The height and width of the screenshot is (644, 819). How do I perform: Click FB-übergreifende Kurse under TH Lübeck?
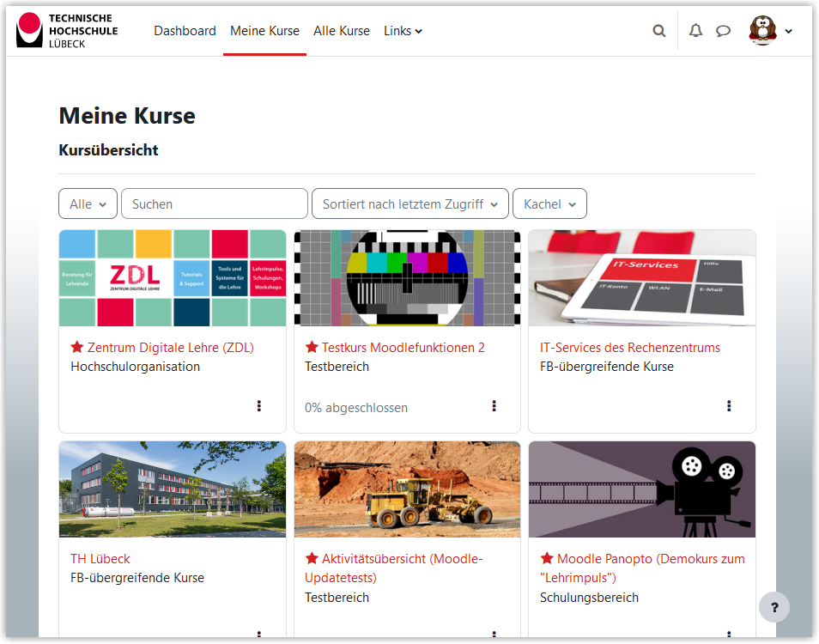click(137, 578)
